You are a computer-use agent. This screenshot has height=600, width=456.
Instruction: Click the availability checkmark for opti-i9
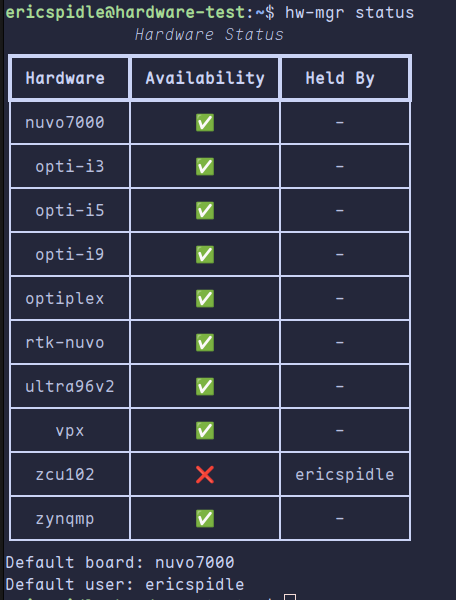pos(205,255)
